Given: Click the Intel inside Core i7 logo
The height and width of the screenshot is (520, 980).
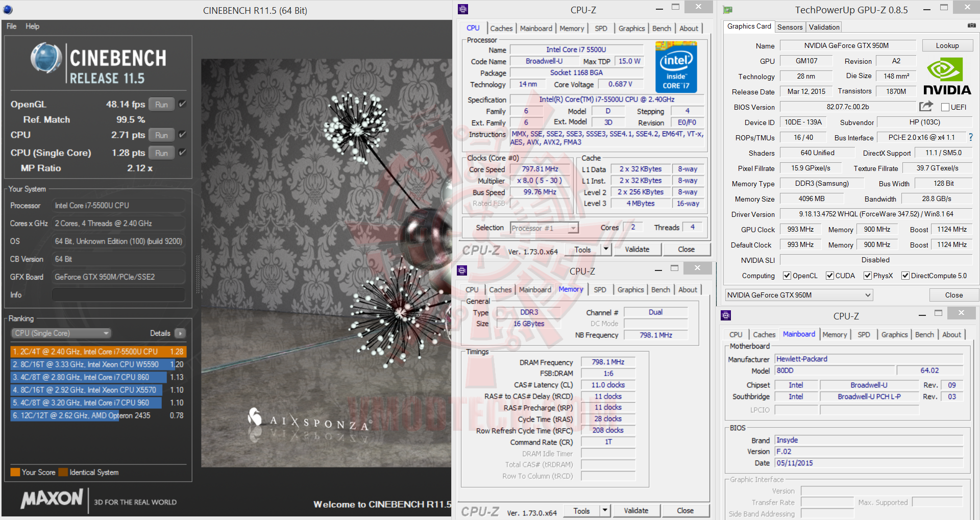Looking at the screenshot, I should pos(676,68).
